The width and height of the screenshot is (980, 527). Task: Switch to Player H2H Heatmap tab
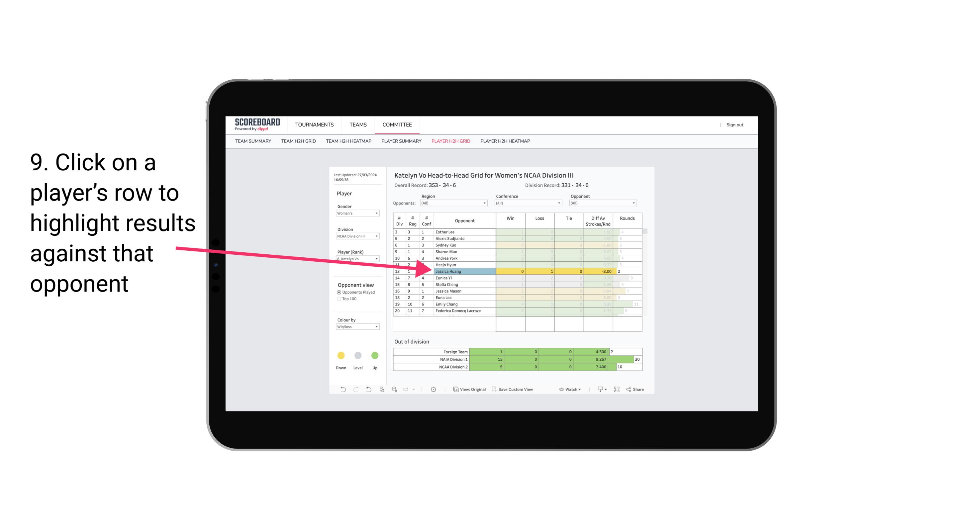click(506, 142)
